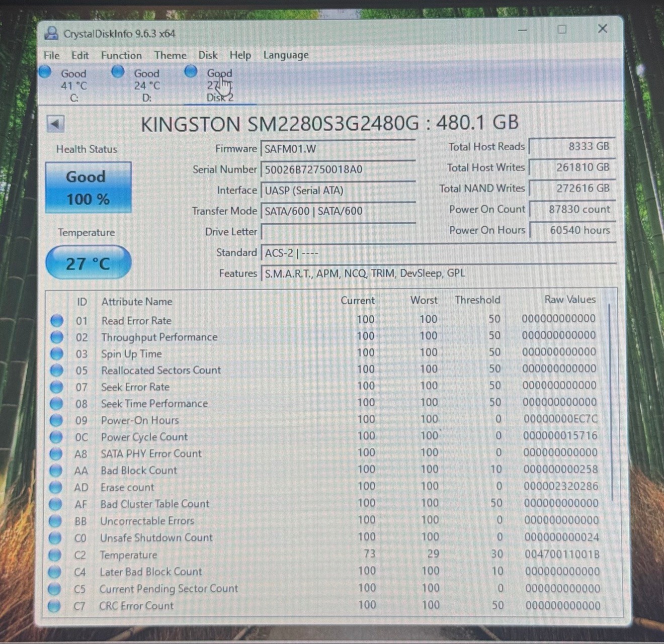The image size is (664, 644).
Task: Click the Serial Number field
Action: click(338, 169)
